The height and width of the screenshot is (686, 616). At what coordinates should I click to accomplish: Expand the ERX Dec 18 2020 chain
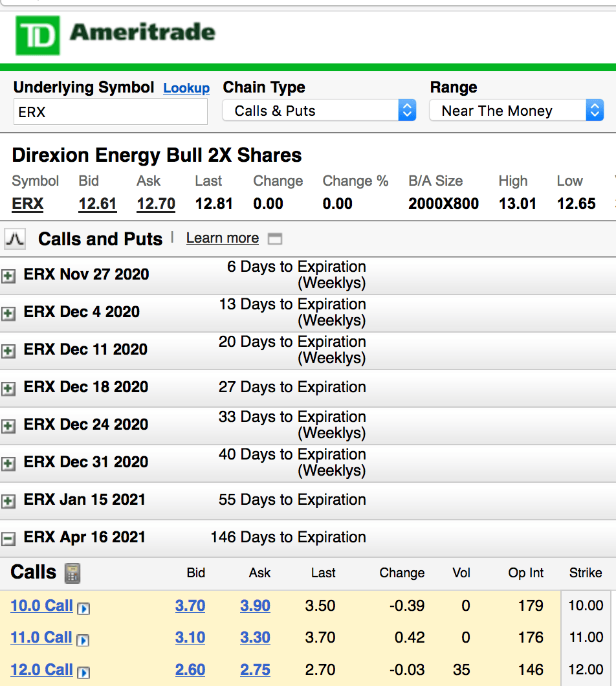pos(8,389)
